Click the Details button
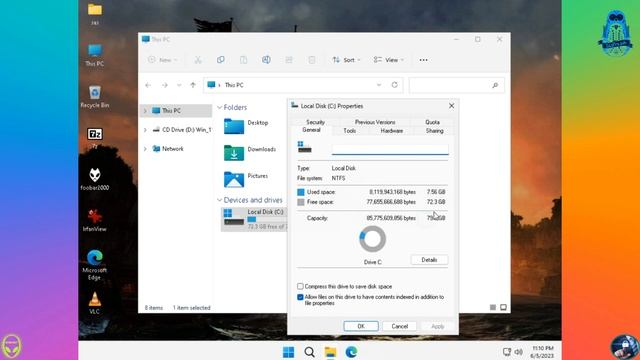This screenshot has height=360, width=640. 429,260
